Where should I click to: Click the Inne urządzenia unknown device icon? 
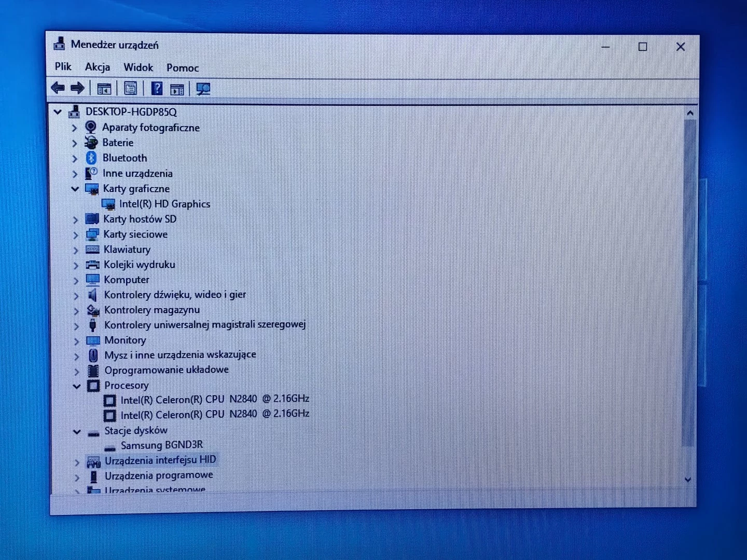click(x=91, y=173)
